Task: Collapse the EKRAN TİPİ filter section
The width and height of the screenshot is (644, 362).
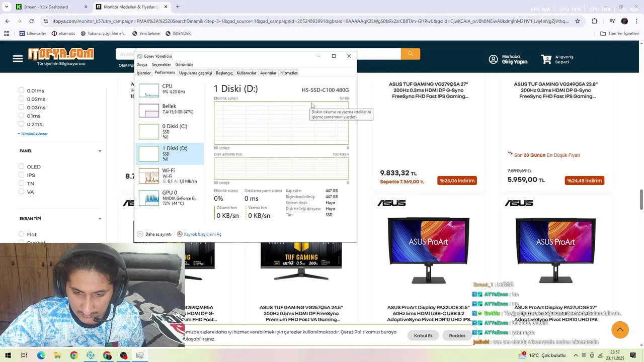Action: pyautogui.click(x=100, y=219)
